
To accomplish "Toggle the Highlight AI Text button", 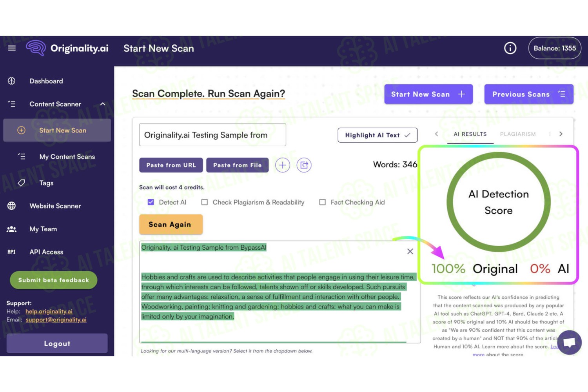I will tap(377, 135).
